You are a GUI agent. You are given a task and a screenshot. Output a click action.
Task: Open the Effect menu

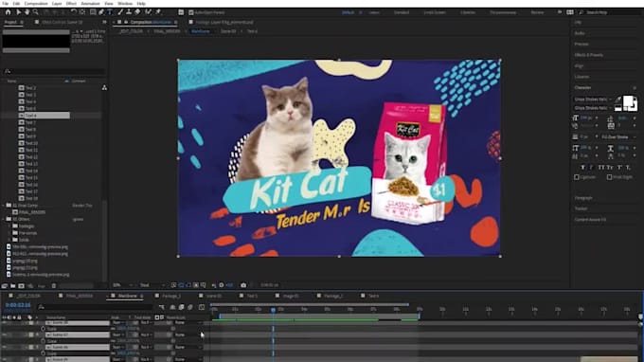click(71, 3)
